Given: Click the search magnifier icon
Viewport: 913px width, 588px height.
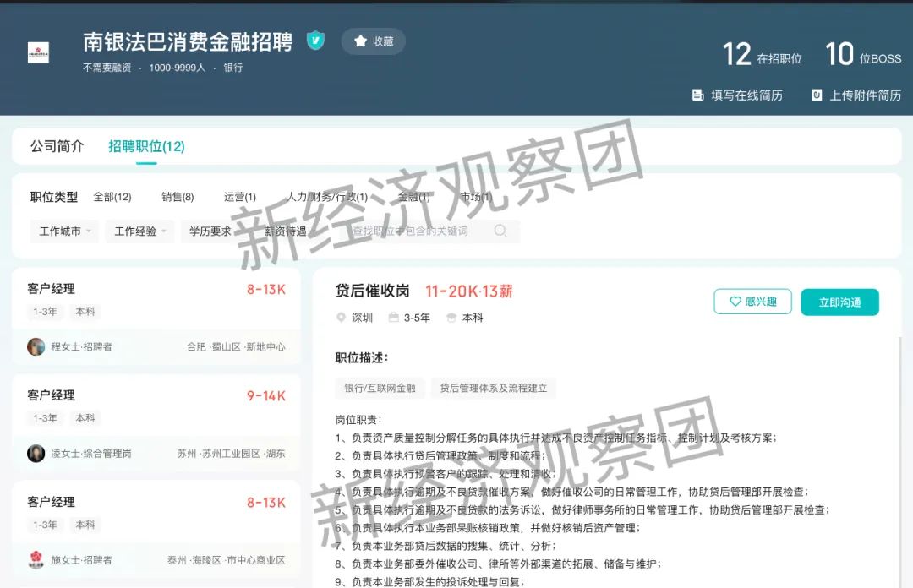Looking at the screenshot, I should coord(500,231).
